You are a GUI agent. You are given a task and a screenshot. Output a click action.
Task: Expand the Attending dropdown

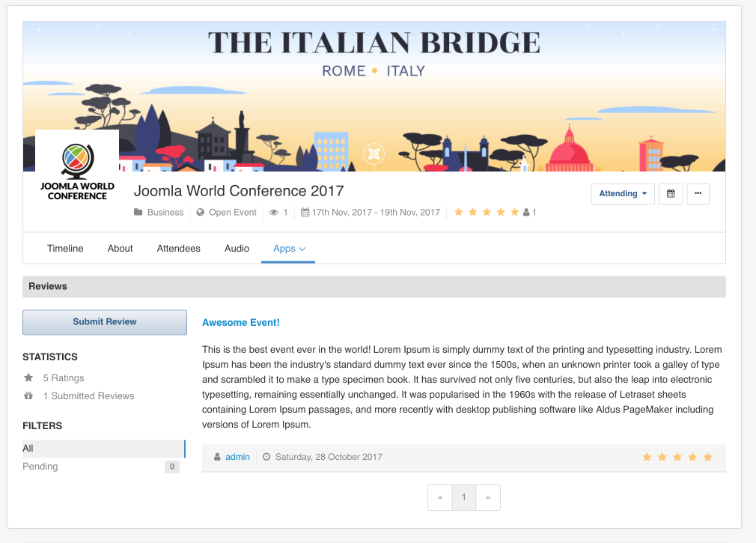pos(623,194)
